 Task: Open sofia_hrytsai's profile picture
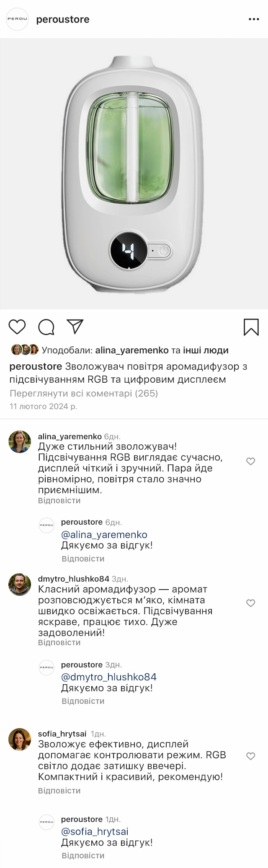click(x=20, y=739)
